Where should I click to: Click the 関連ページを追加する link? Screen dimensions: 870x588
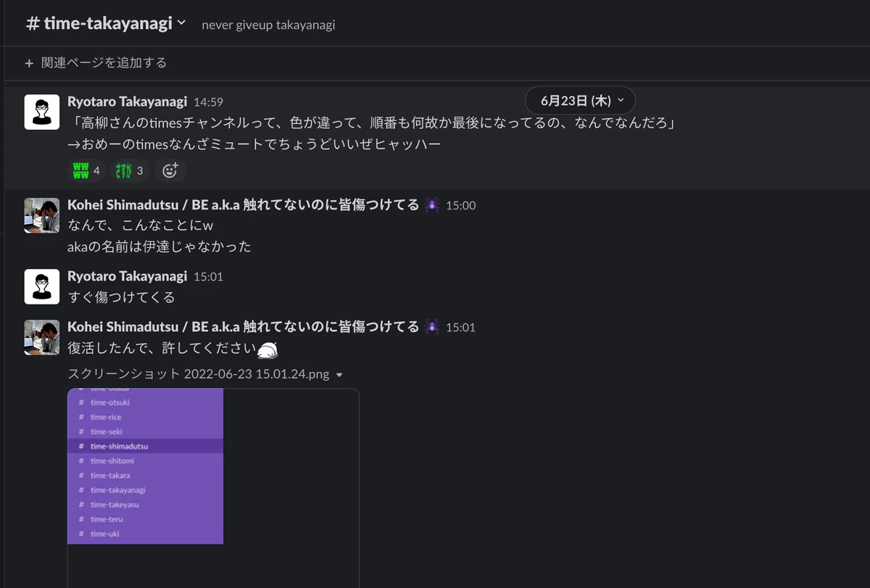pos(104,63)
